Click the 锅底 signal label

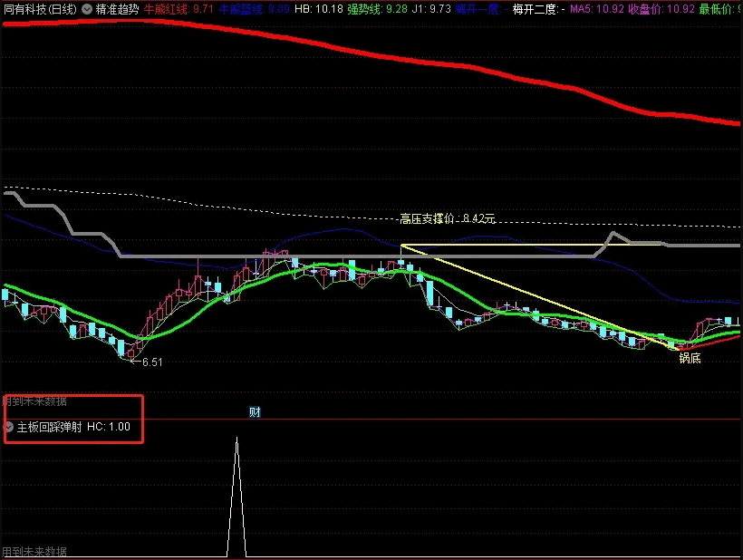[690, 358]
